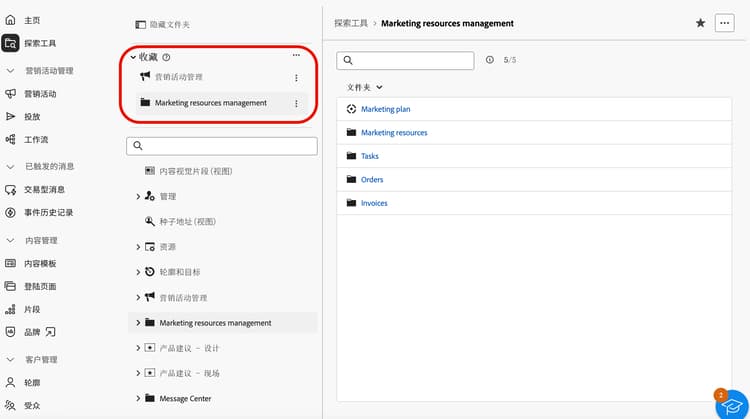Open 事件历史记录 event history icon
Viewport: 750px width, 419px height.
click(x=11, y=212)
